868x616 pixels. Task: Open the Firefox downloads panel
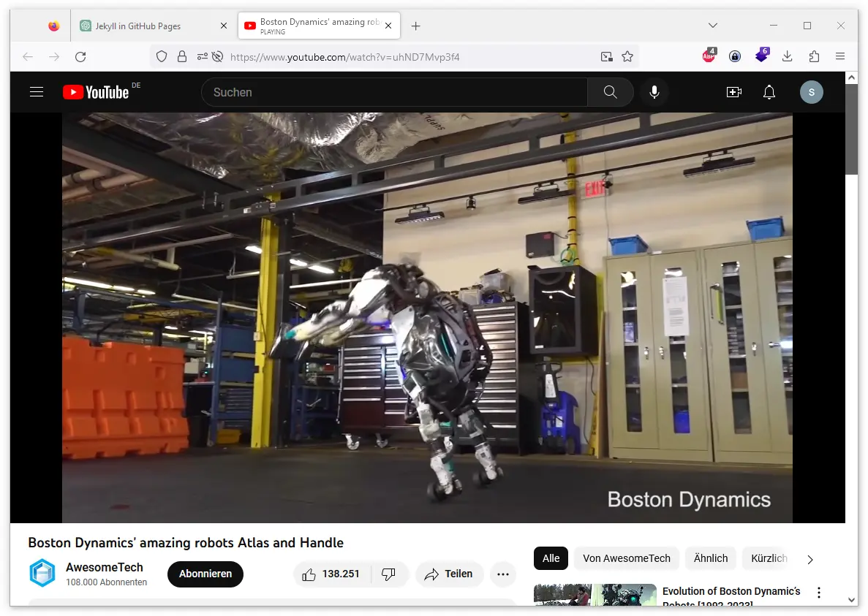[x=788, y=57]
